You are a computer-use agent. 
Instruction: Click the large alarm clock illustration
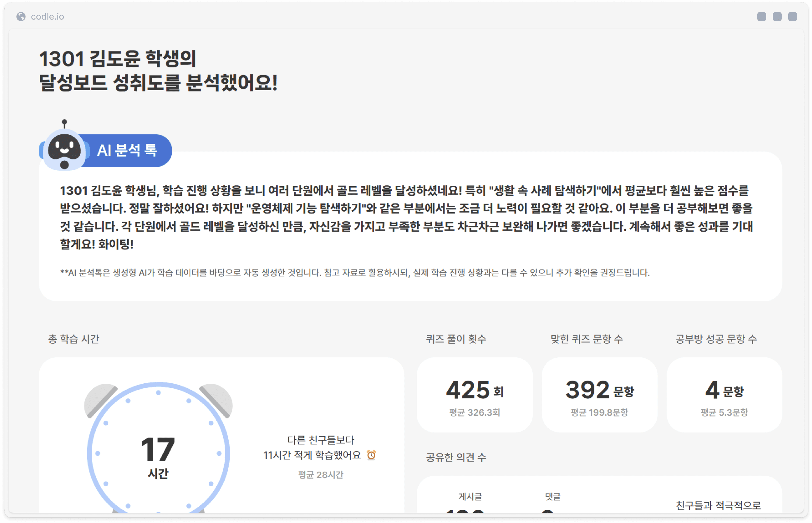(x=158, y=421)
